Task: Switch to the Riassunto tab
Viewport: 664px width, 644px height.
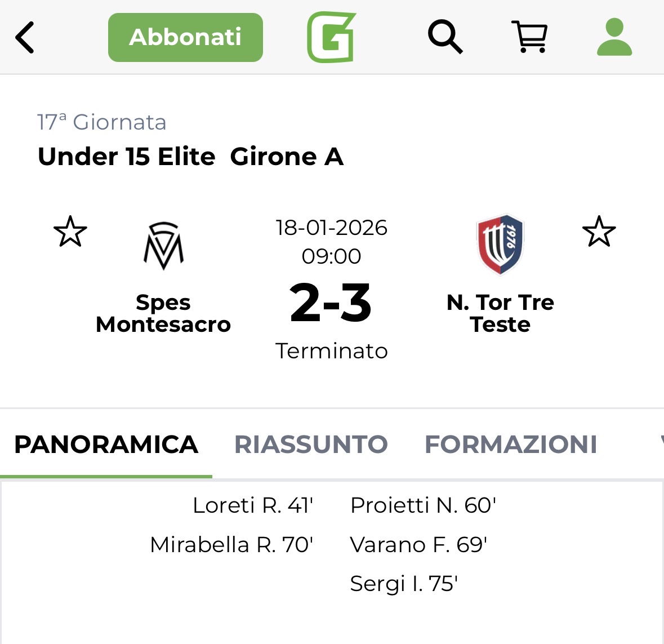Action: coord(311,445)
